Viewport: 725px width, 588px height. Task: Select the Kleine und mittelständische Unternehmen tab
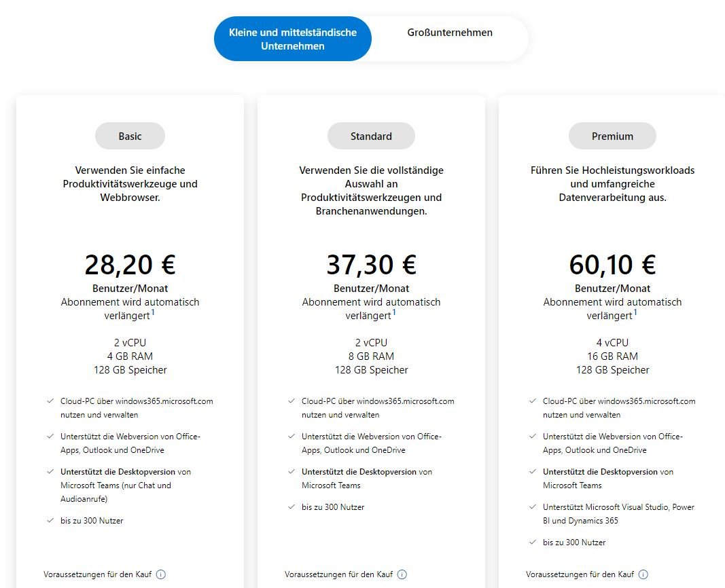[x=292, y=39]
